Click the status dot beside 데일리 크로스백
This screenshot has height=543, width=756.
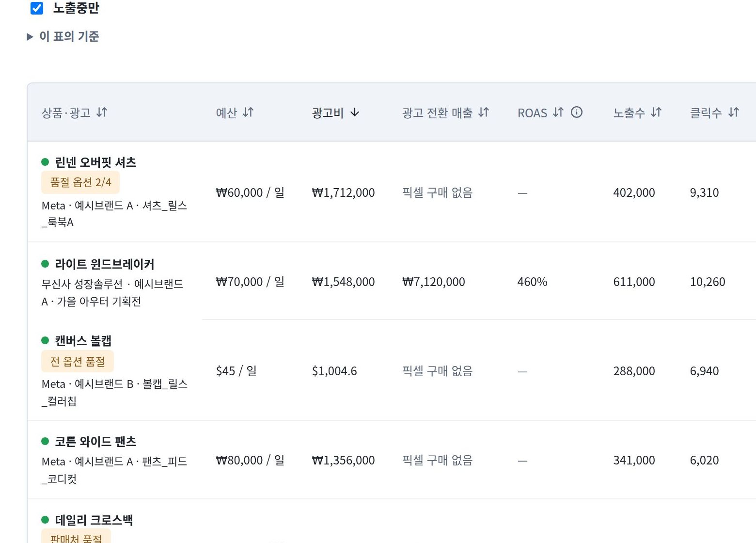tap(45, 520)
